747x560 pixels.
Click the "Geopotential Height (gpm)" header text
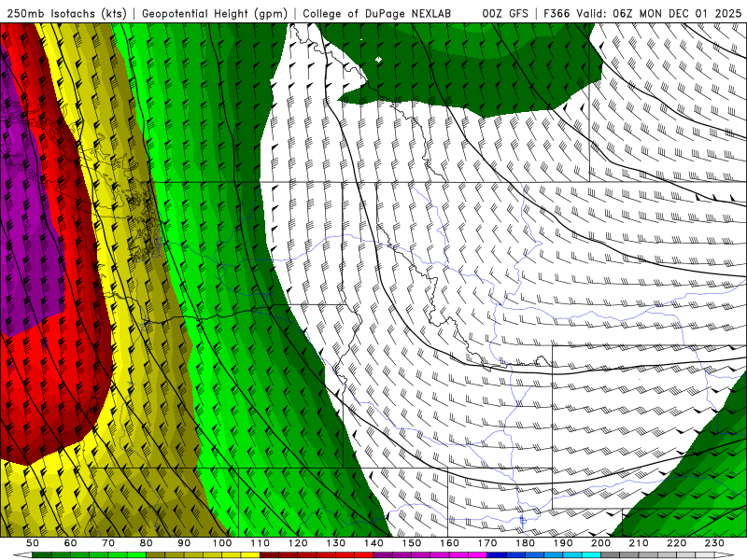[x=215, y=14]
